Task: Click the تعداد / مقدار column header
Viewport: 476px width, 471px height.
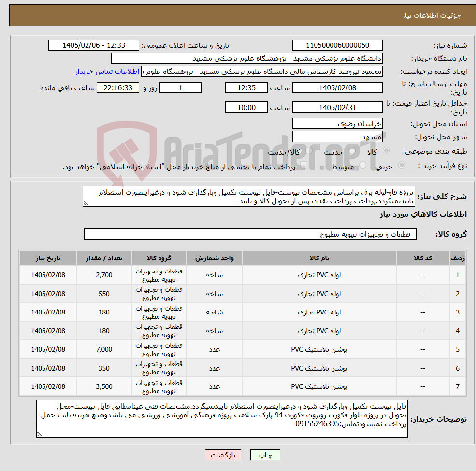Action: pos(104,258)
